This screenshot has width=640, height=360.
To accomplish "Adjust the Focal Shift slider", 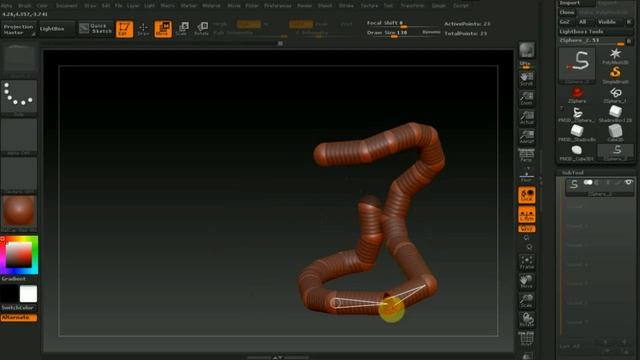I will pos(402,24).
